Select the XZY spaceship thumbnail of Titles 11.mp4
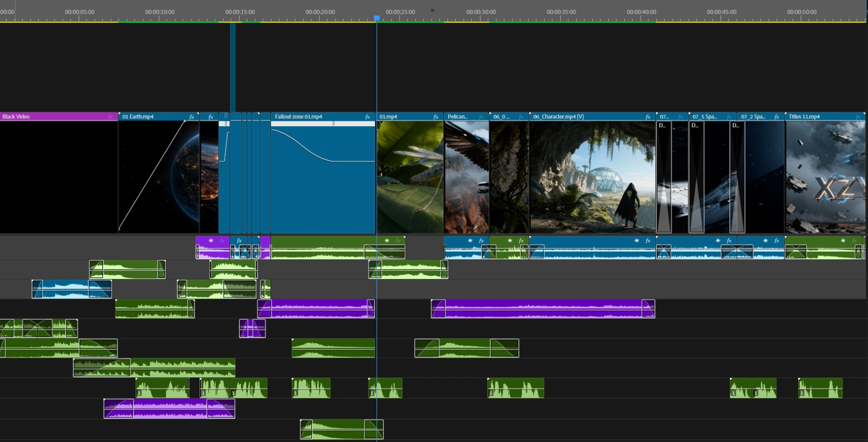This screenshot has width=868, height=442. click(x=825, y=177)
